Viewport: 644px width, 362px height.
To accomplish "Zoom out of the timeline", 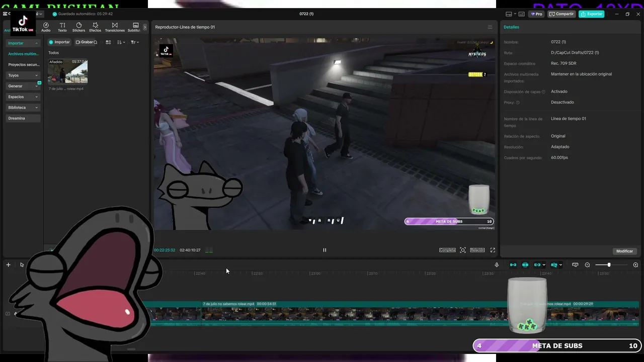I will [587, 265].
